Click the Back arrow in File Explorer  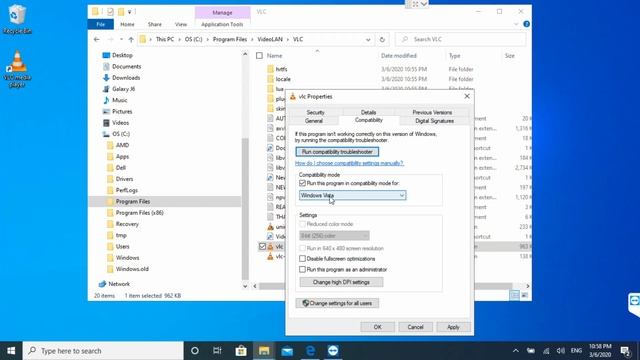(96, 40)
